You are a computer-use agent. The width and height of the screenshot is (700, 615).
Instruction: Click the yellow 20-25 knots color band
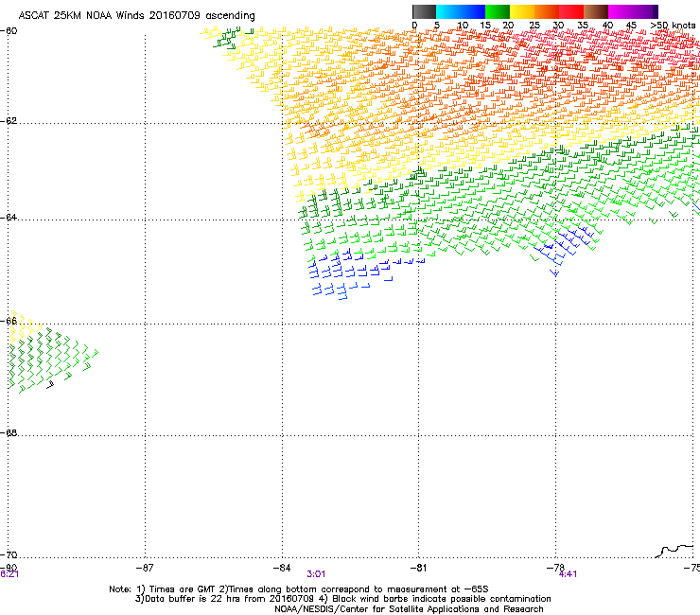522,11
